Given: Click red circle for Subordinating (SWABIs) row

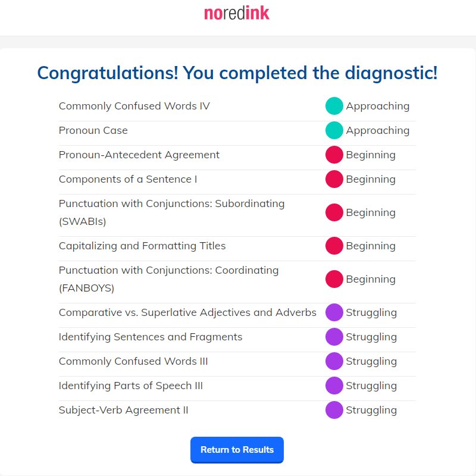Looking at the screenshot, I should (334, 212).
